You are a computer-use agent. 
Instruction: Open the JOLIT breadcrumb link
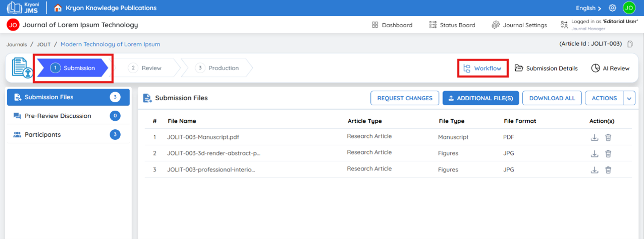pyautogui.click(x=44, y=45)
